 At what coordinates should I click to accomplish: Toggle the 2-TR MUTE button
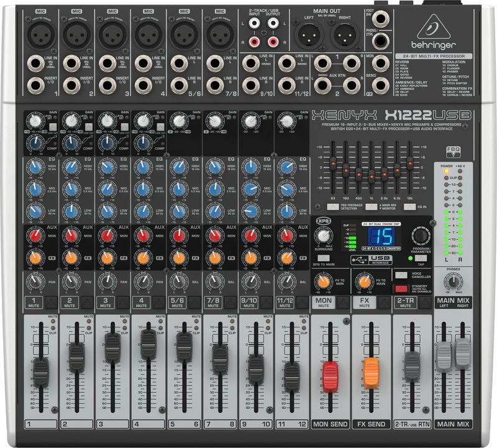pos(425,302)
